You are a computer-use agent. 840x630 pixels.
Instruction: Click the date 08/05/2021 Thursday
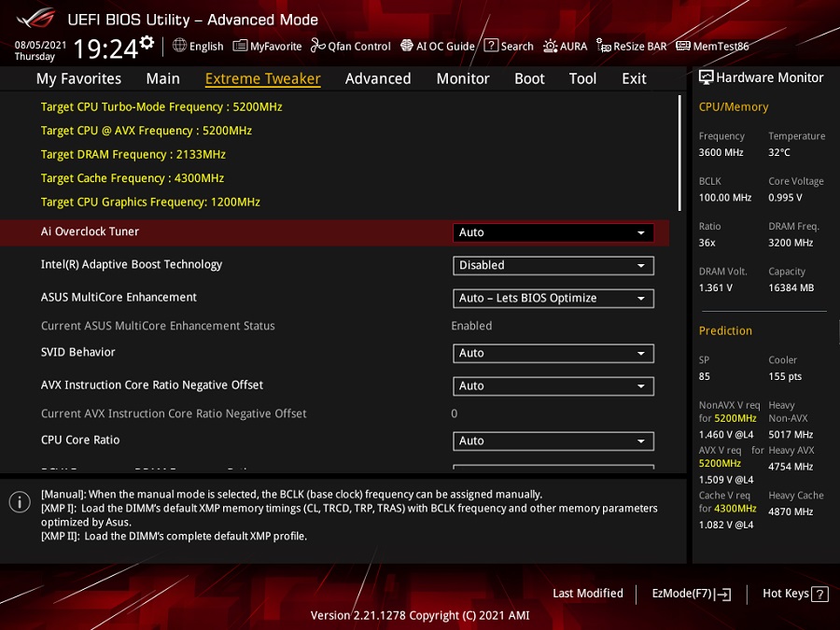(x=40, y=50)
